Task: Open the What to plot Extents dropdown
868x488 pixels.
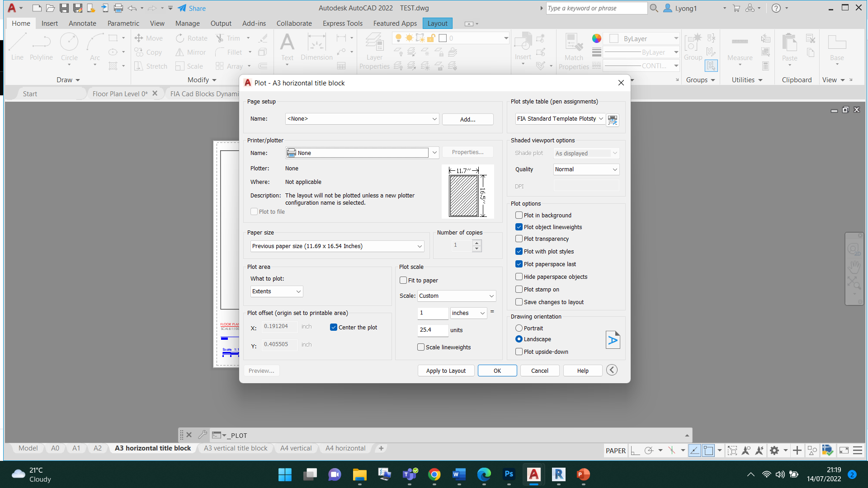Action: pos(277,291)
